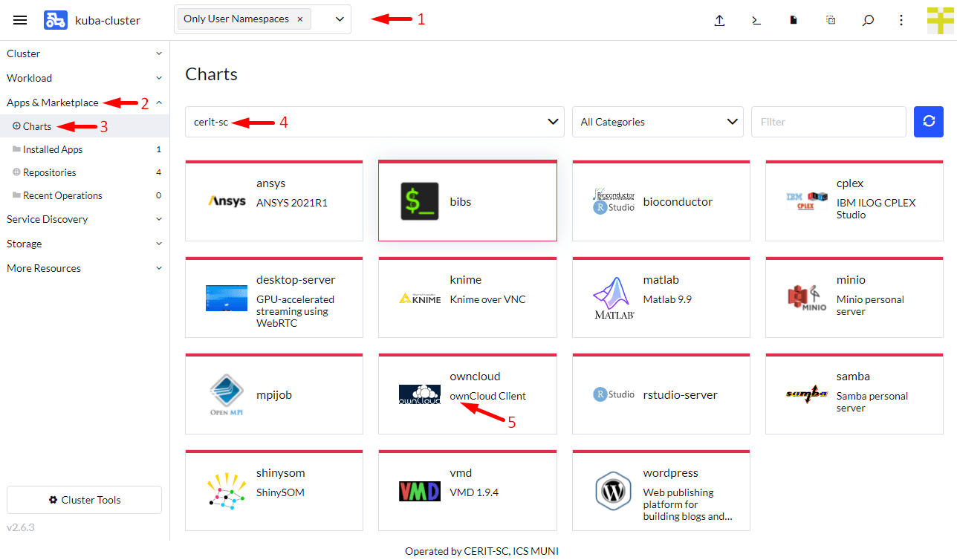
Task: Open the three-dot more options menu
Action: coord(901,21)
